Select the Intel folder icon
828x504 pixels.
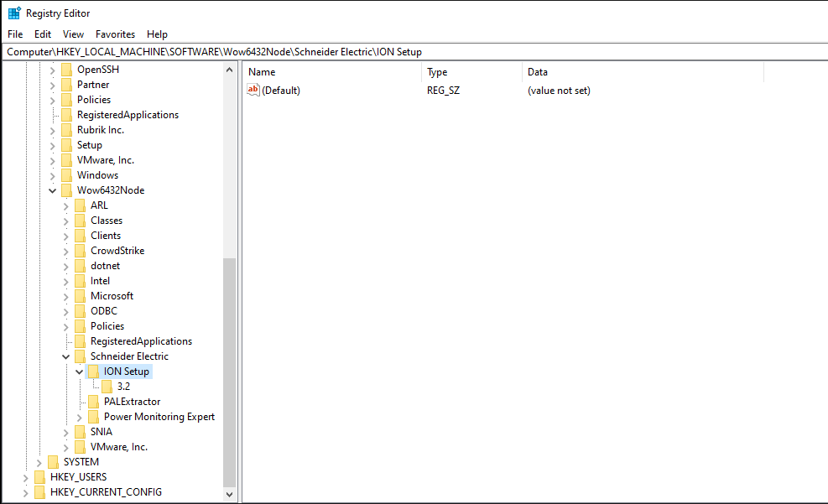[x=81, y=281]
